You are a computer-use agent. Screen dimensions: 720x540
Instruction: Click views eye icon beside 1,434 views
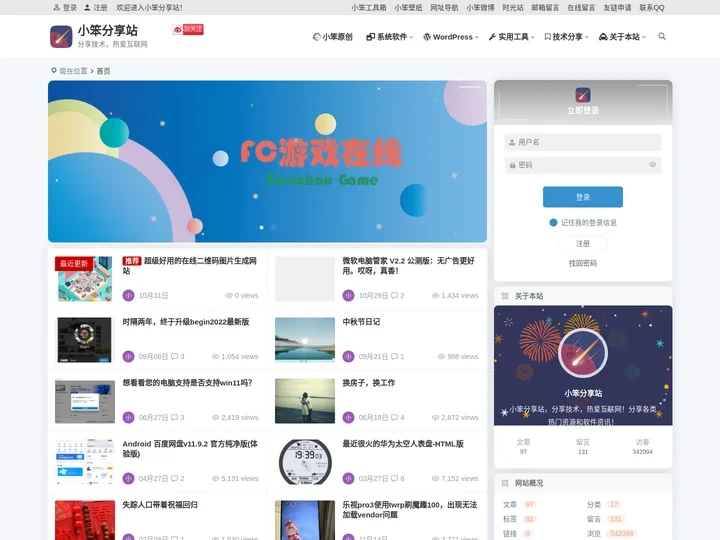coord(435,295)
